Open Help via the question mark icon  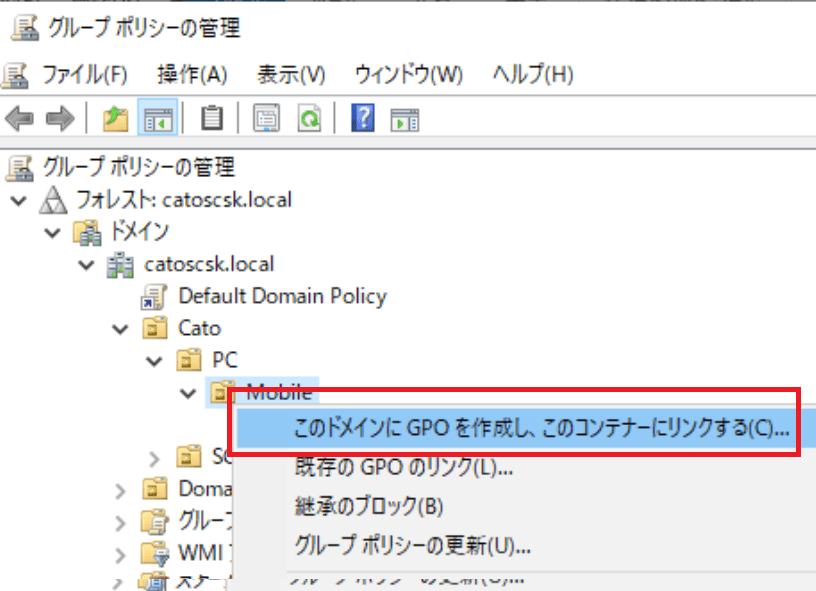tap(362, 119)
